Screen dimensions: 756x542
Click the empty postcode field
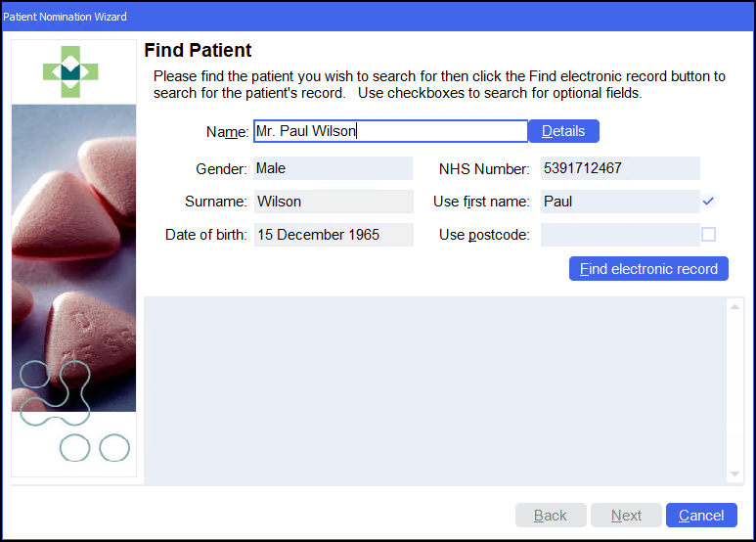[x=620, y=235]
